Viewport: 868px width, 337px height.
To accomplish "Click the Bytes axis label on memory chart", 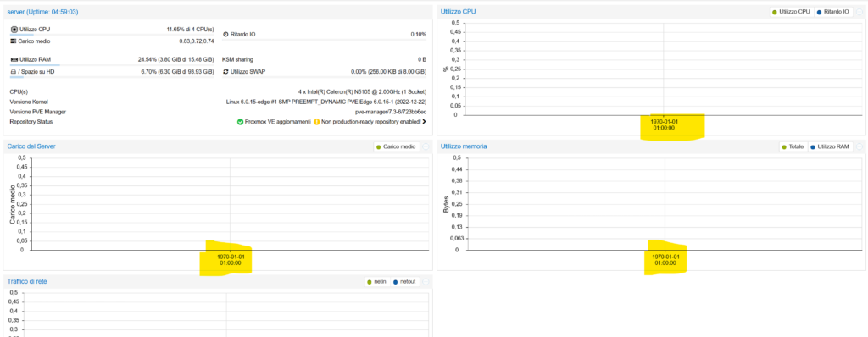I will pyautogui.click(x=446, y=204).
